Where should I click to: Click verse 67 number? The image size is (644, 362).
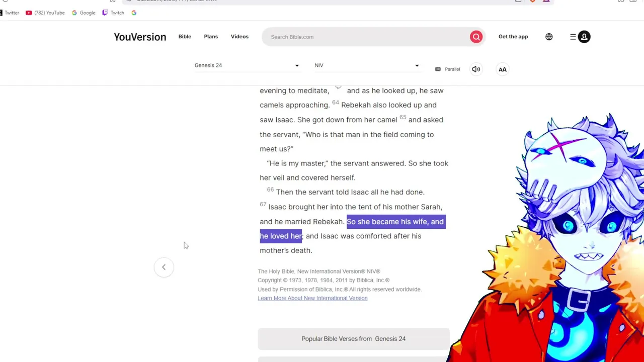263,204
